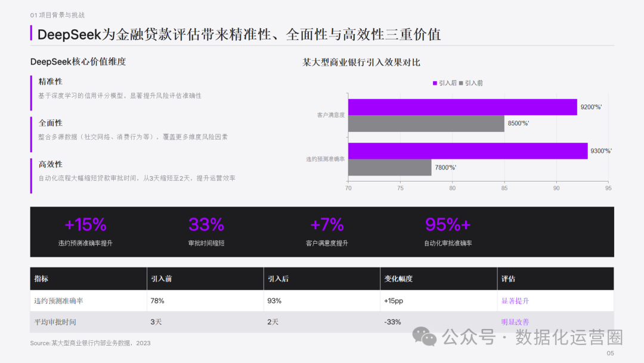Click the 精准性 description about 信用评分模型
Screen dimensions: 644x363
[x=120, y=96]
